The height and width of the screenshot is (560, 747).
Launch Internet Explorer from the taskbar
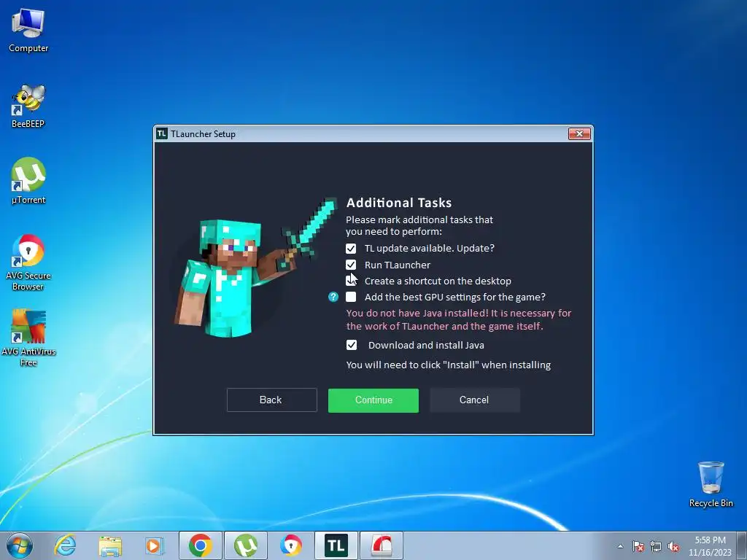[65, 545]
